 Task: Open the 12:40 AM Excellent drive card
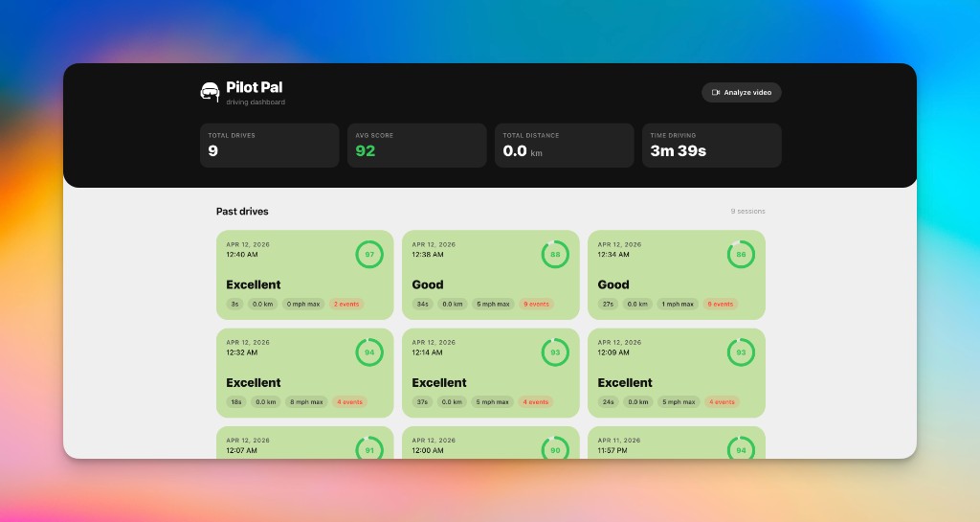pyautogui.click(x=305, y=275)
